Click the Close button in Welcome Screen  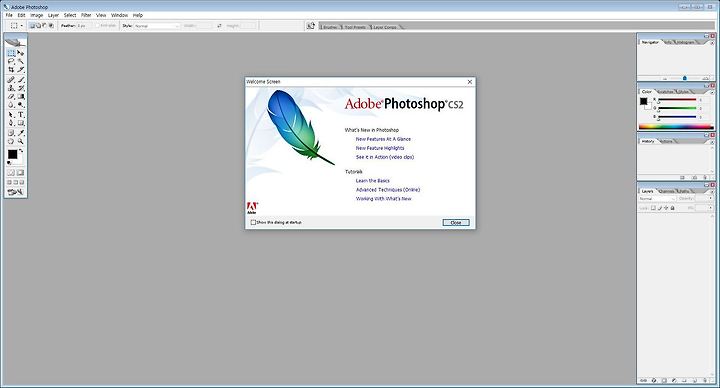(456, 223)
